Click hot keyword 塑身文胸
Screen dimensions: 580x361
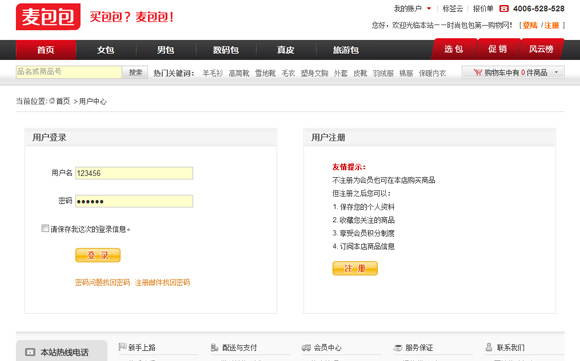pos(314,73)
